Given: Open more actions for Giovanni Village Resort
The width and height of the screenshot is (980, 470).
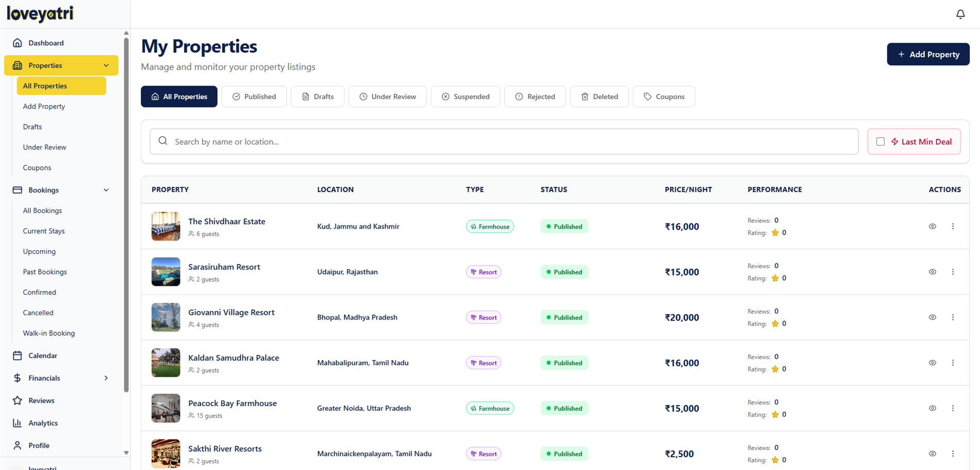Looking at the screenshot, I should pos(953,317).
